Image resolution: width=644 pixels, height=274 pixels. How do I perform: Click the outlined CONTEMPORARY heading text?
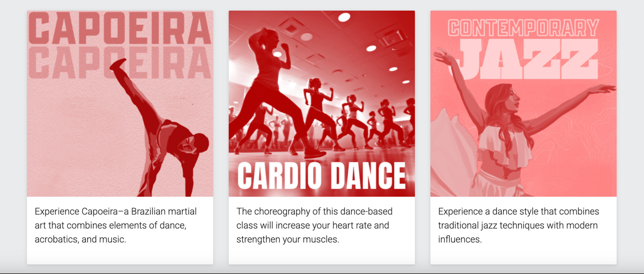pos(523,27)
